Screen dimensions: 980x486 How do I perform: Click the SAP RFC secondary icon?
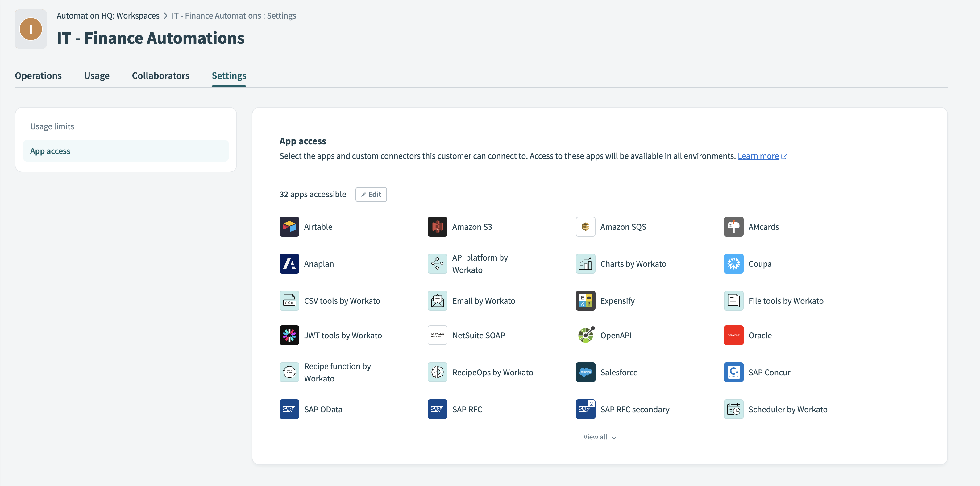585,409
